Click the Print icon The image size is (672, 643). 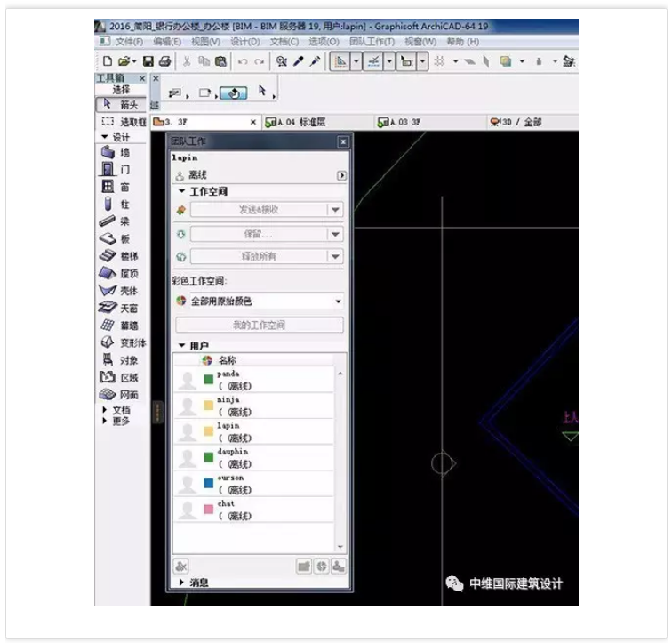coord(165,61)
